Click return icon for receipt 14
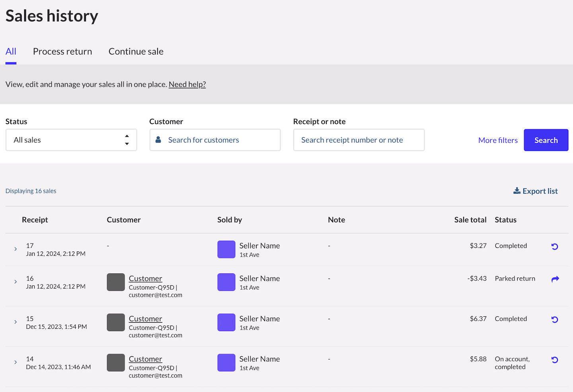The width and height of the screenshot is (573, 392). coord(555,360)
